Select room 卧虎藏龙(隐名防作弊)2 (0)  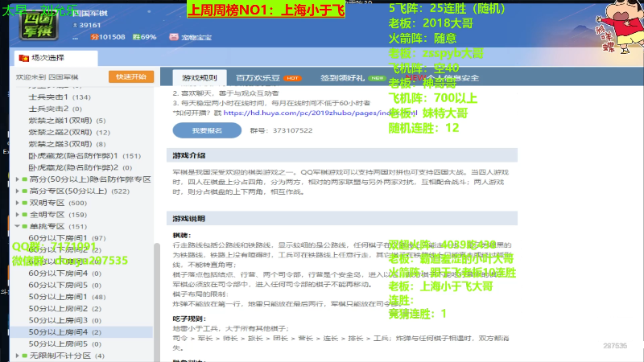(80, 167)
